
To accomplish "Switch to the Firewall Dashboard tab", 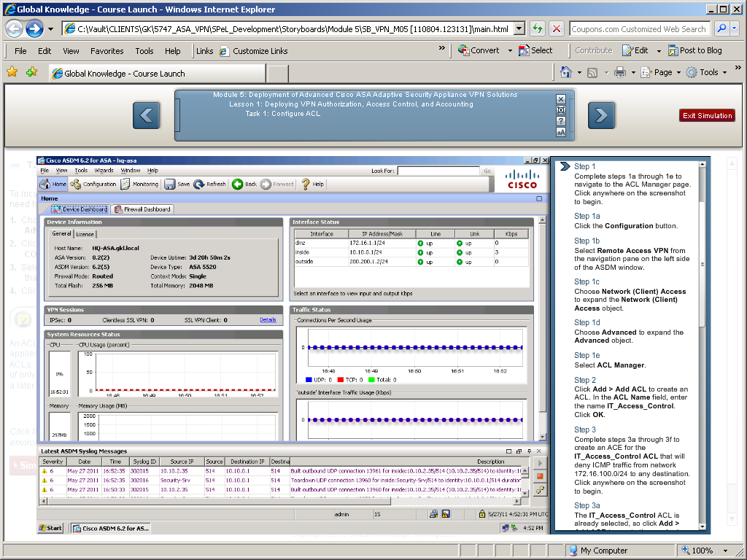I will [142, 209].
